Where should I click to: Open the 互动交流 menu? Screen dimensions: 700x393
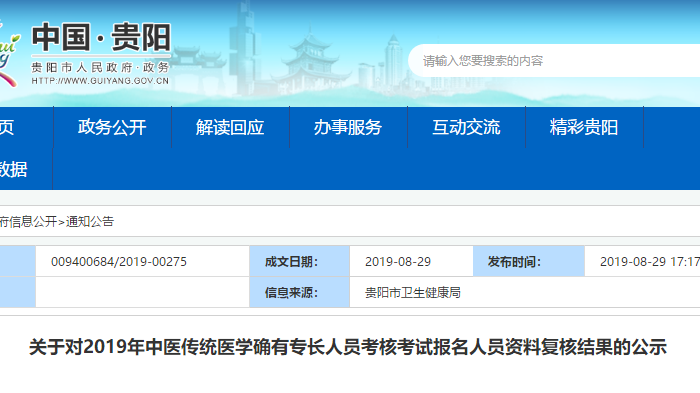click(467, 127)
